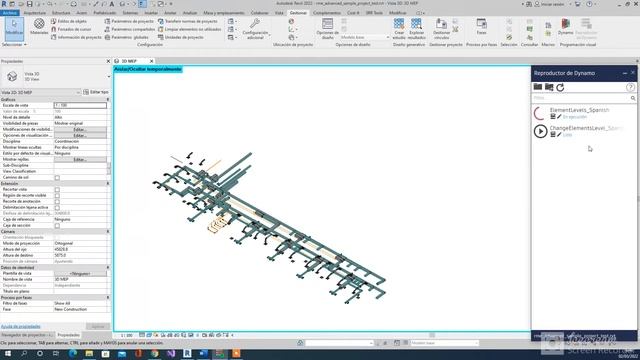Click the Plantilla de vista Ninguno button
The width and height of the screenshot is (640, 360).
click(x=80, y=273)
